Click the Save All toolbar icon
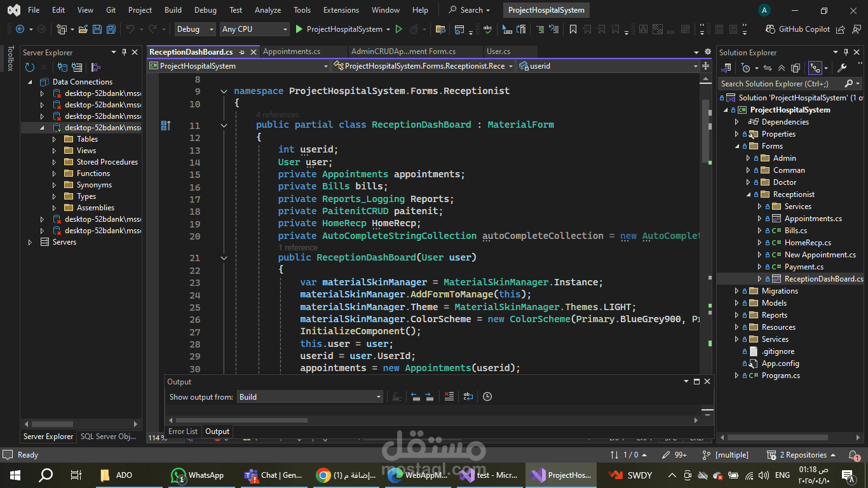Viewport: 868px width, 488px height. [x=111, y=29]
